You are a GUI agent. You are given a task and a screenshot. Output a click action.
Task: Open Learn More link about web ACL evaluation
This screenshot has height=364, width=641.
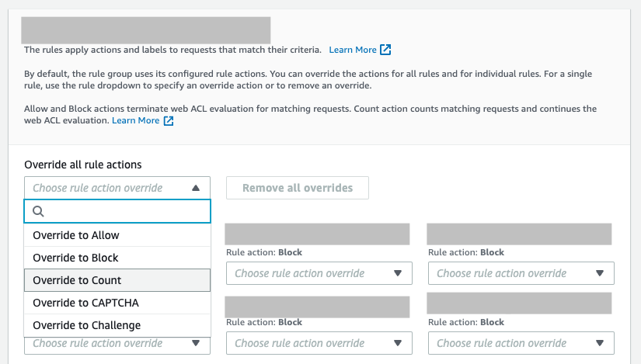coord(135,121)
